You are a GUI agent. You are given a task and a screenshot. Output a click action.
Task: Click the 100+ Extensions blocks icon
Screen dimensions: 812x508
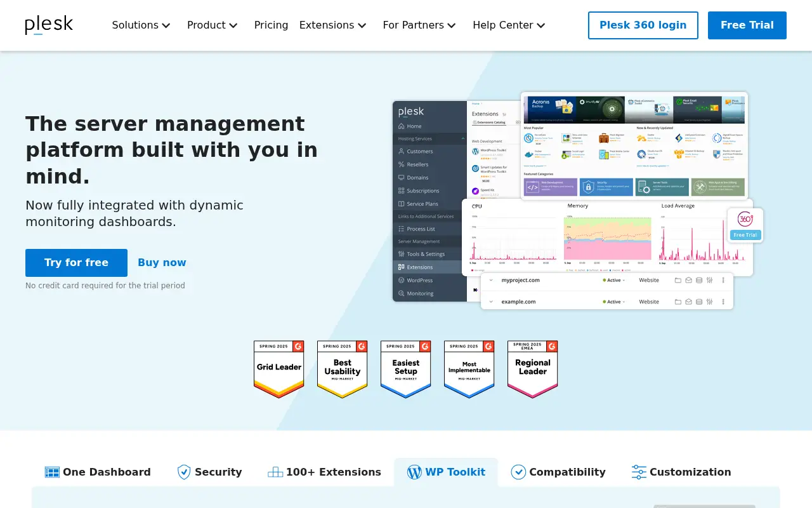(x=275, y=472)
